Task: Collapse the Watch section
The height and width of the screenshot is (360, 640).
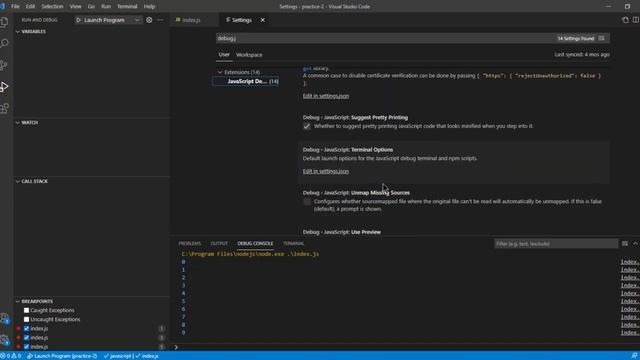Action: (18, 122)
